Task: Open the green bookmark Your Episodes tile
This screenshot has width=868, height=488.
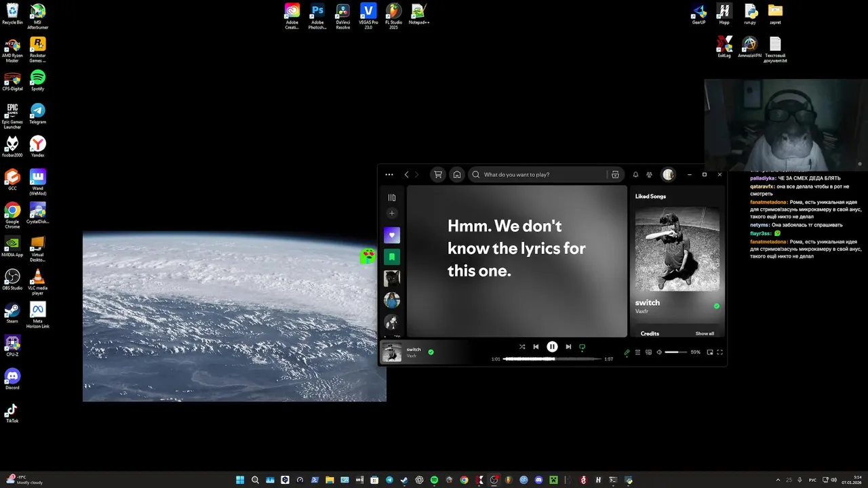Action: [x=392, y=257]
